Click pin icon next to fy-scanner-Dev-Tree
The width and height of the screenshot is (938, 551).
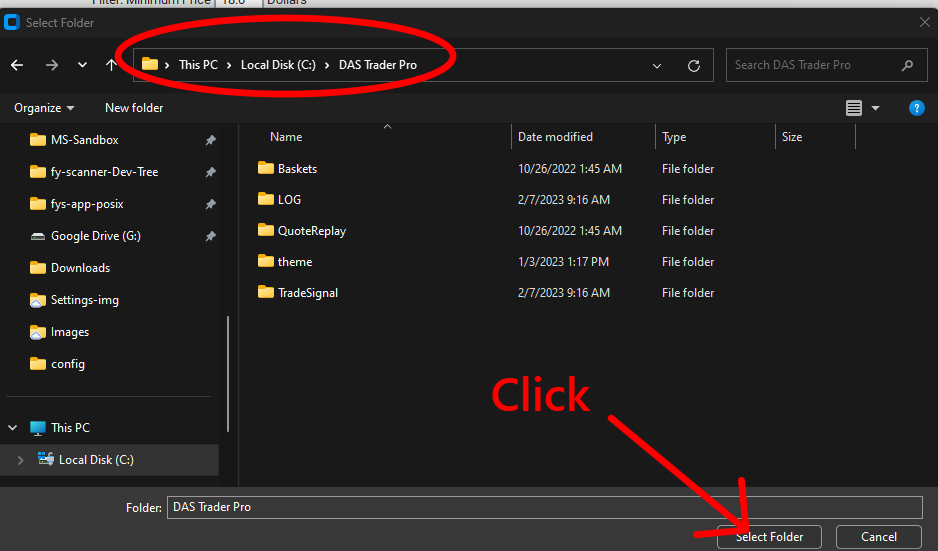(x=211, y=172)
